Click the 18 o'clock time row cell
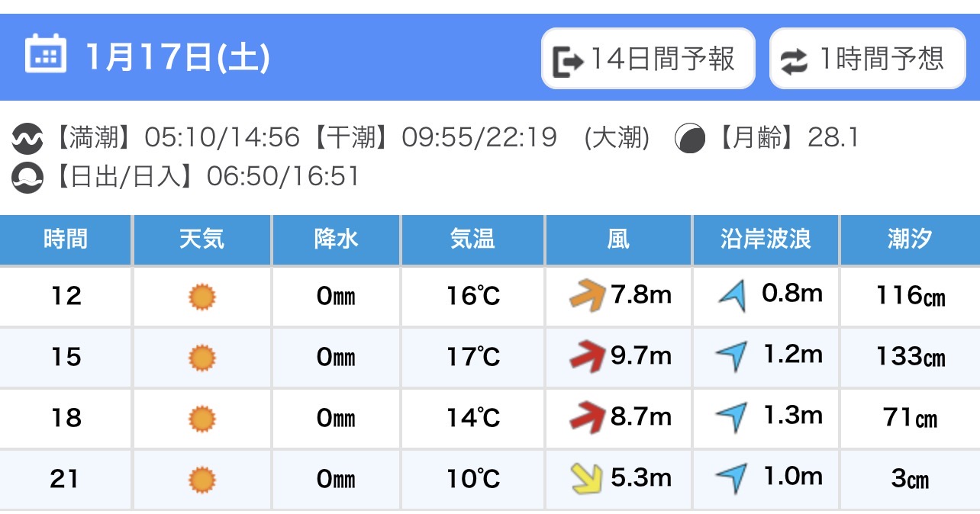Image resolution: width=980 pixels, height=514 pixels. (66, 418)
